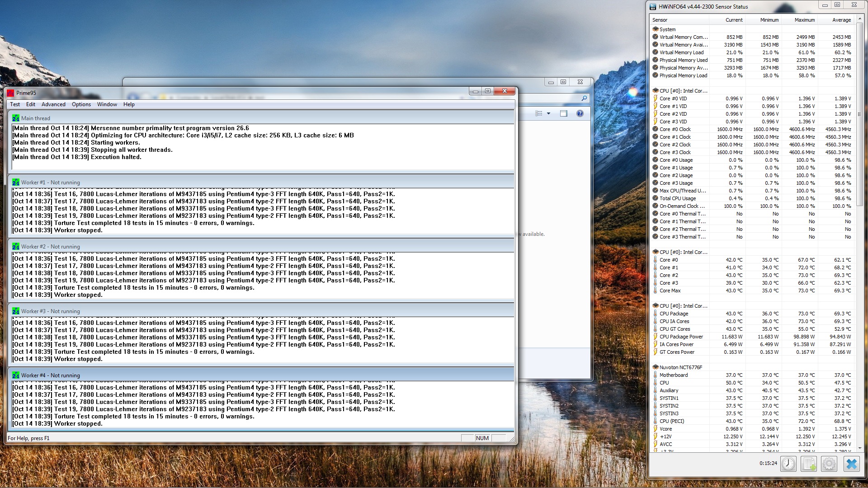Image resolution: width=868 pixels, height=488 pixels.
Task: Close sensors with the blue X button
Action: (851, 464)
